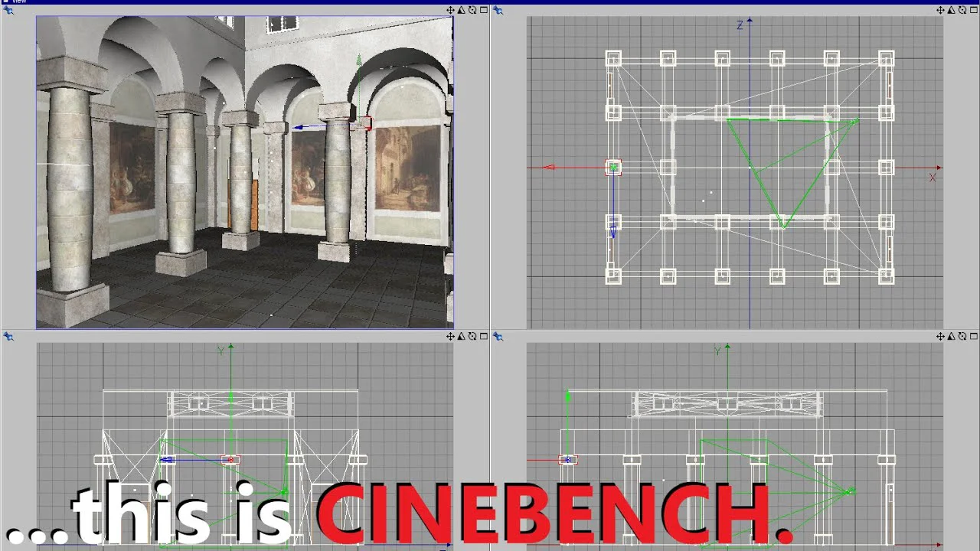The height and width of the screenshot is (551, 980).
Task: Click the pin icon of the bottom-left wireframe viewport
Action: pyautogui.click(x=8, y=337)
